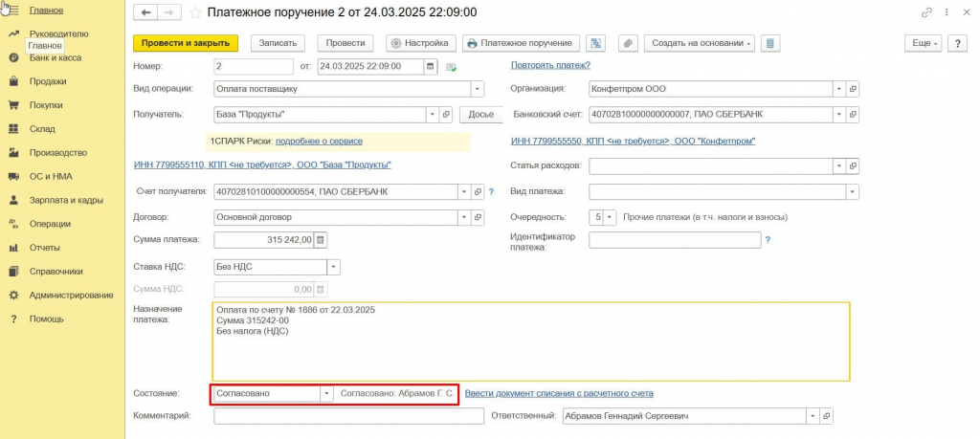Click help icon next to Идентификатор платежа
The height and width of the screenshot is (439, 980).
point(768,239)
